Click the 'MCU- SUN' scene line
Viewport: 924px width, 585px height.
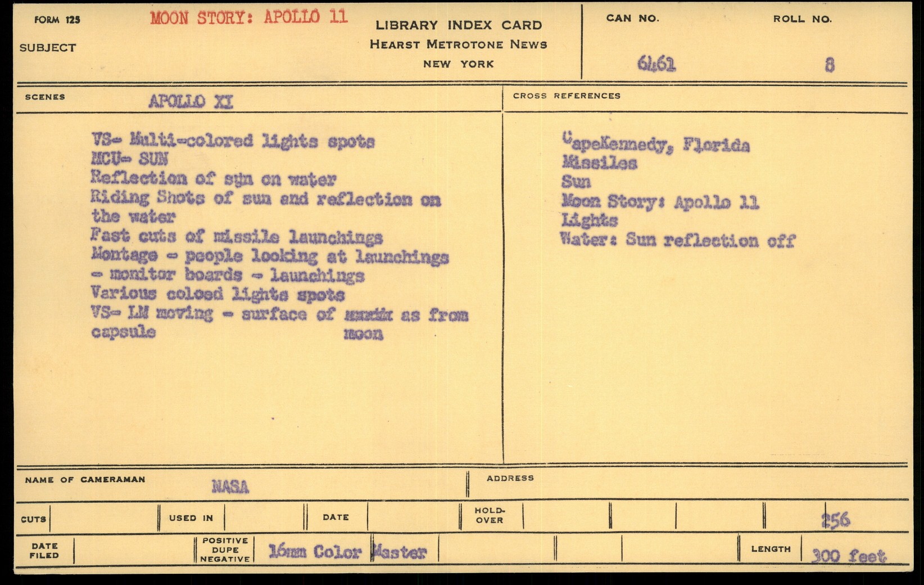pos(129,159)
